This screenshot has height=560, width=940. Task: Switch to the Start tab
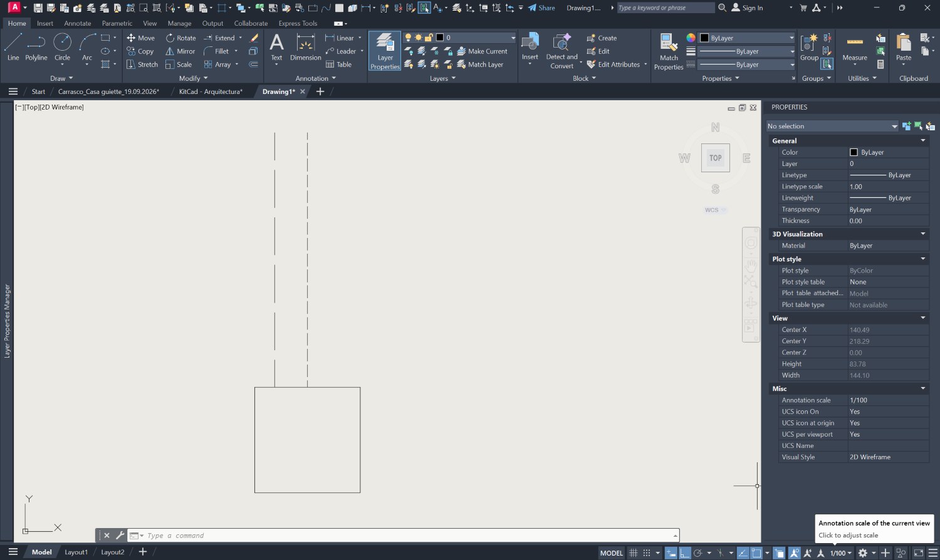pyautogui.click(x=38, y=91)
